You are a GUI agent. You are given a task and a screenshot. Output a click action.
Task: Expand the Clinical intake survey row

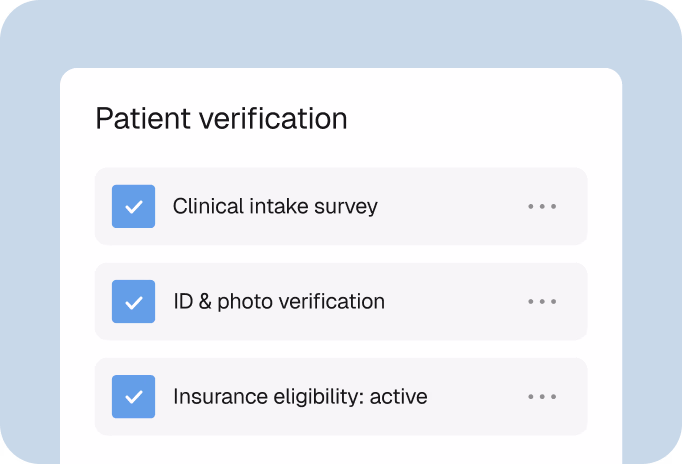click(x=450, y=207)
